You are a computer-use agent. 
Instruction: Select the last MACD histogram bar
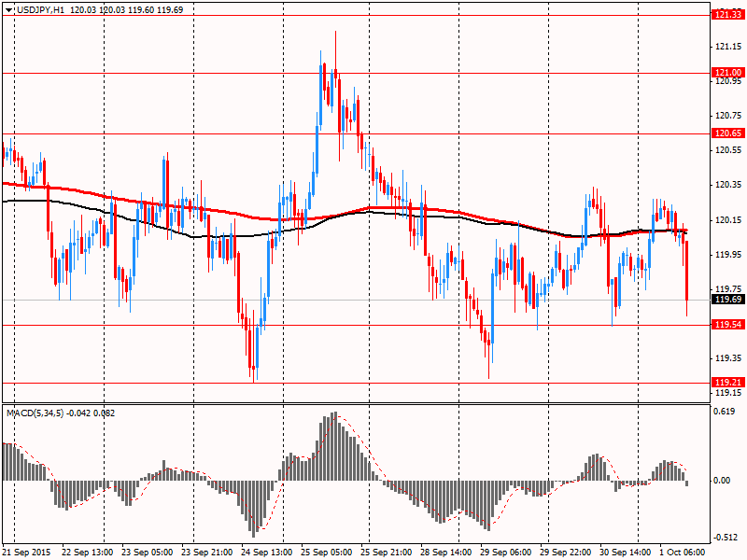687,483
